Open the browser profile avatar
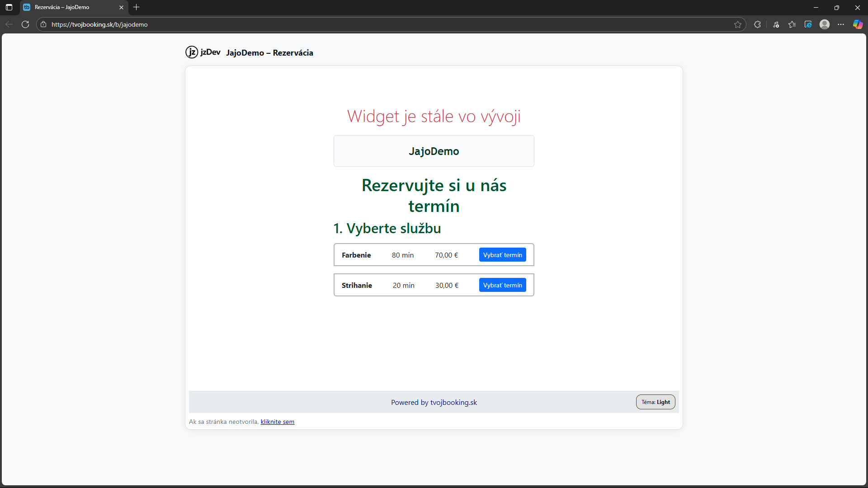This screenshot has width=868, height=488. pos(825,24)
